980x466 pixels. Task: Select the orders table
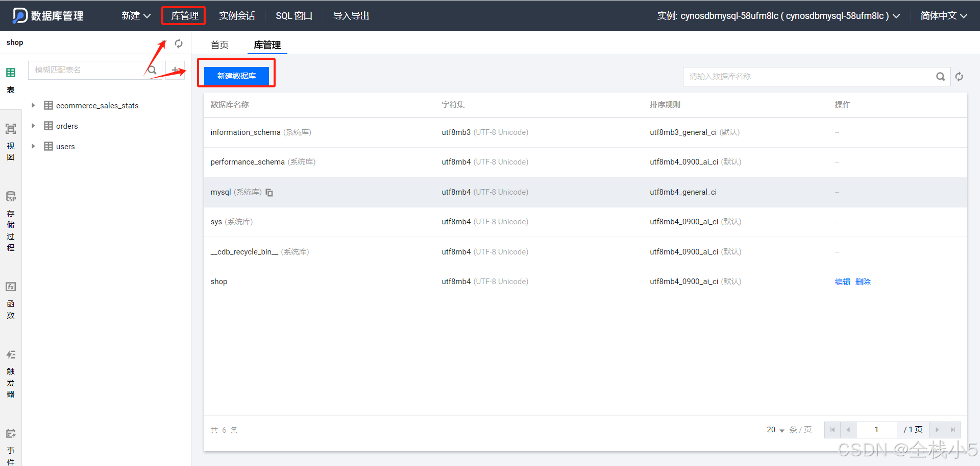tap(67, 126)
